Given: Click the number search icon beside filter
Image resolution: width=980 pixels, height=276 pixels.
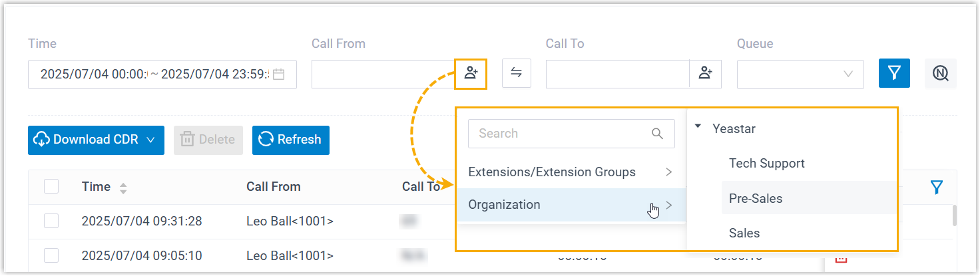Looking at the screenshot, I should 940,73.
